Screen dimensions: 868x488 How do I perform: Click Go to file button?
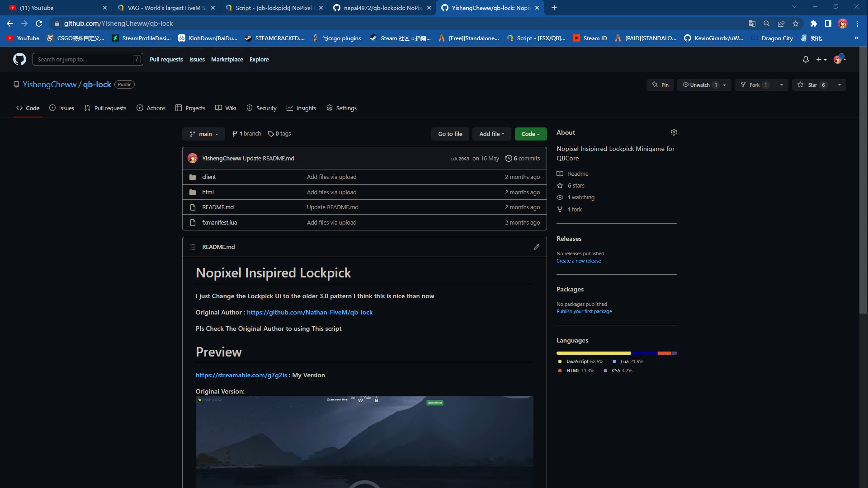[450, 134]
